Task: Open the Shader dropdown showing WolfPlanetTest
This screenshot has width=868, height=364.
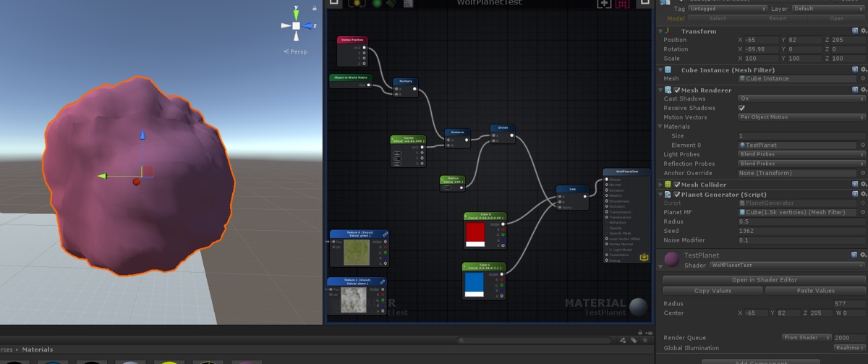Action: pos(786,266)
